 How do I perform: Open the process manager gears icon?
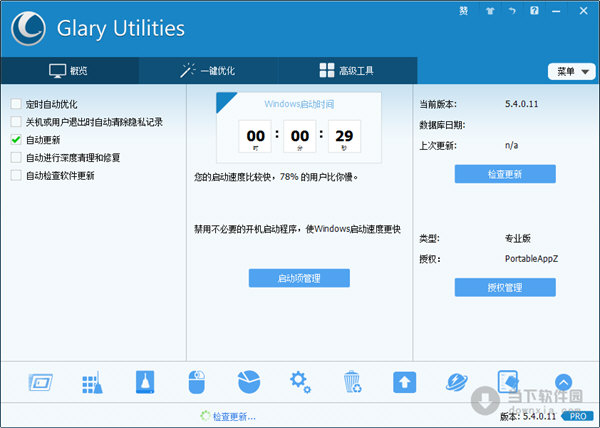[300, 382]
